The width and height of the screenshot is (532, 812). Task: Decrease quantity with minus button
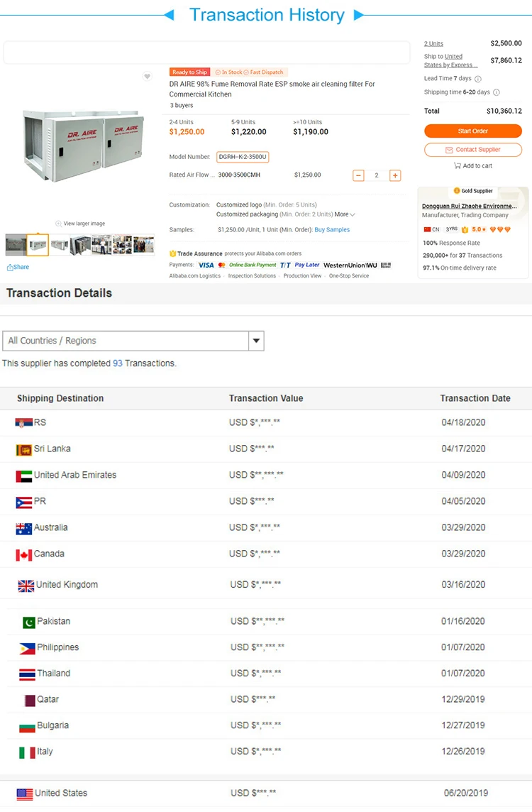pyautogui.click(x=358, y=175)
